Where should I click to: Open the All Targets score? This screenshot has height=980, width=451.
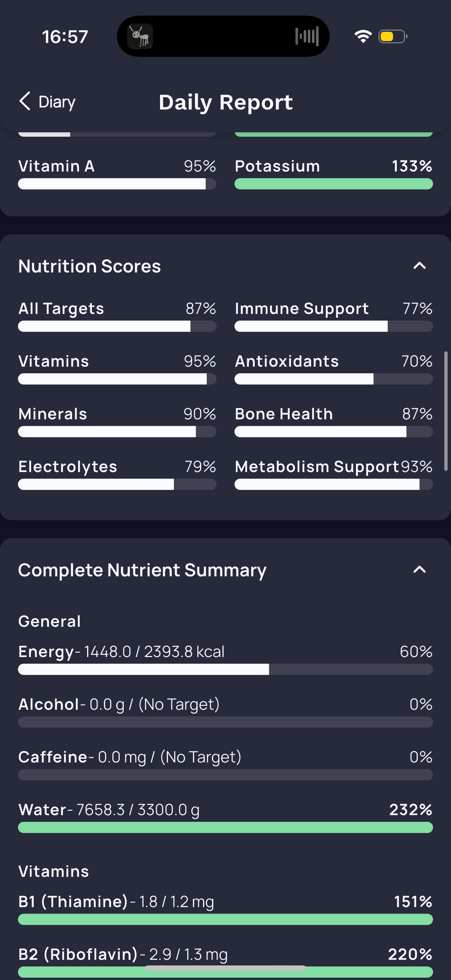117,316
